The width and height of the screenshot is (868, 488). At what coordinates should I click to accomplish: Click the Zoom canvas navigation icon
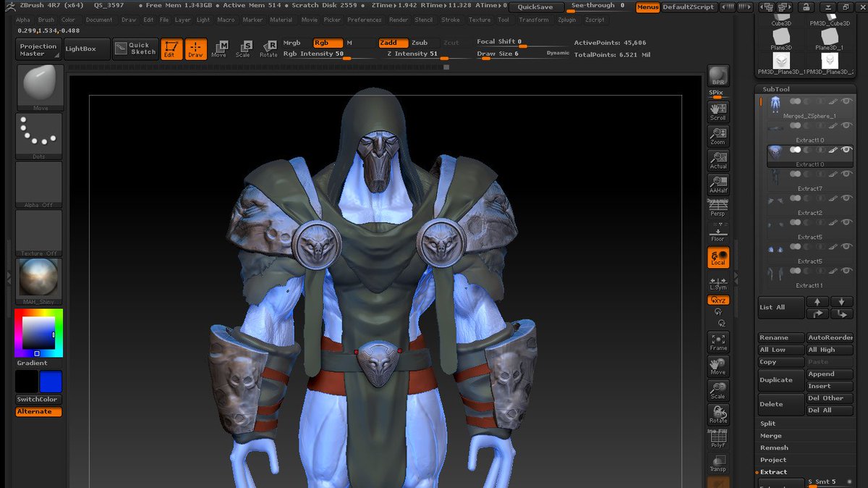[718, 135]
